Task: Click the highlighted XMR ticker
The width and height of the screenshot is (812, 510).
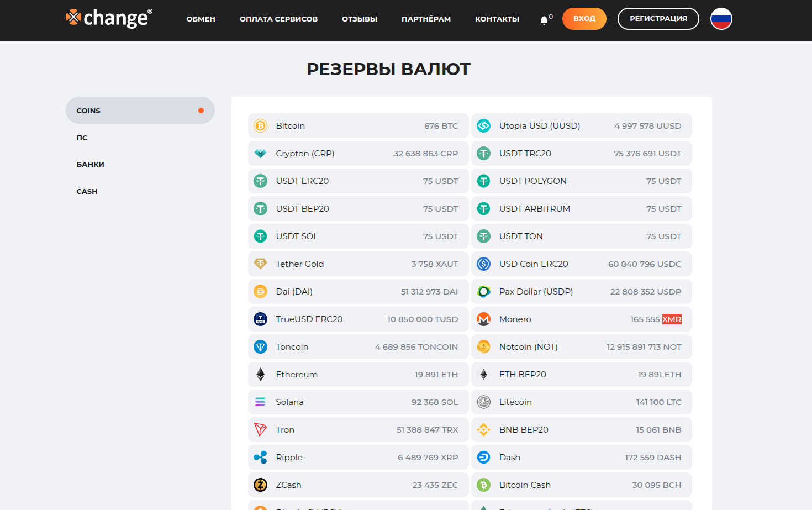Action: click(x=672, y=319)
